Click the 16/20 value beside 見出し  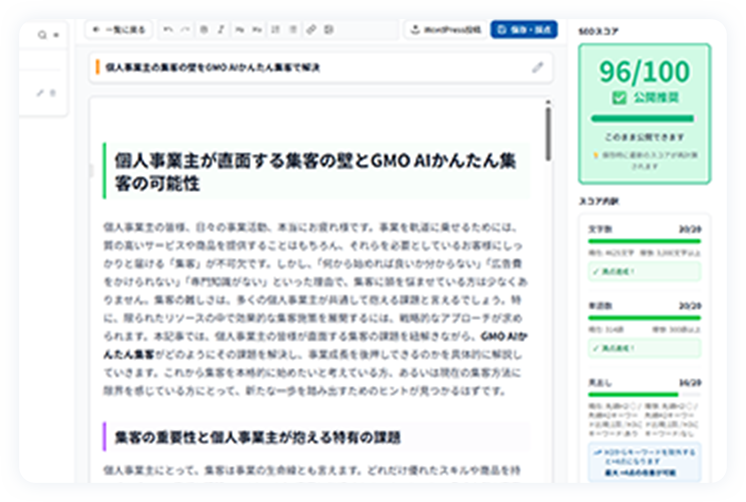click(x=690, y=383)
